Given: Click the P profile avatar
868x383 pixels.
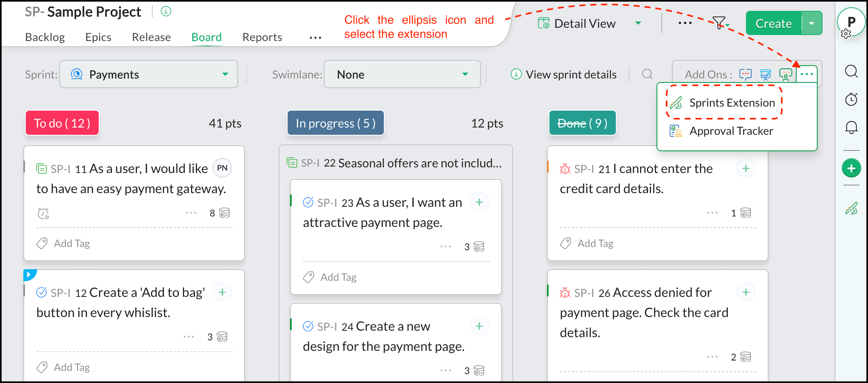Looking at the screenshot, I should (x=851, y=23).
